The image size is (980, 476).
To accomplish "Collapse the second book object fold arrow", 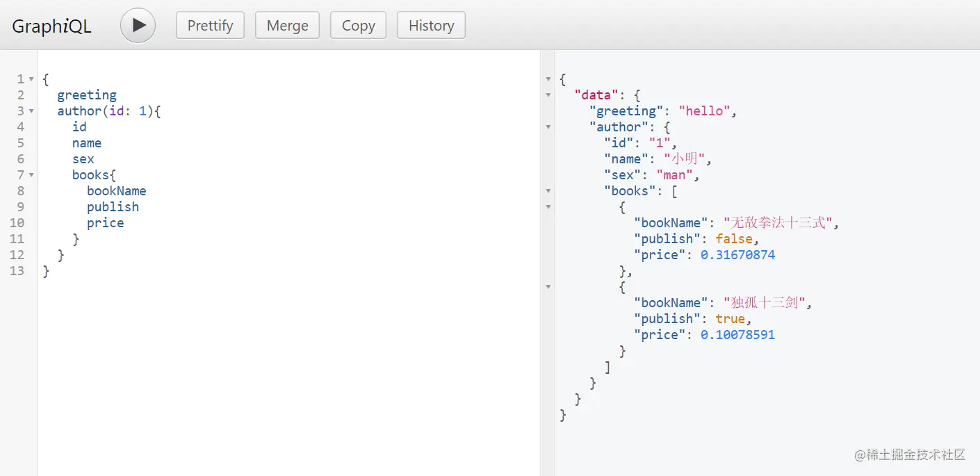I will [548, 287].
